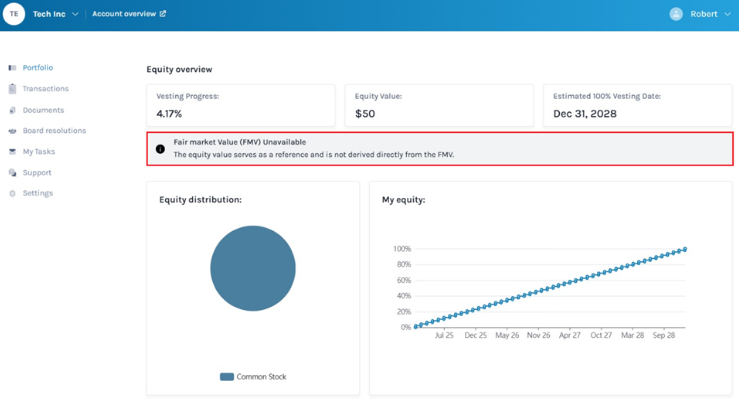Click the Common Stock pie chart

coord(253,268)
